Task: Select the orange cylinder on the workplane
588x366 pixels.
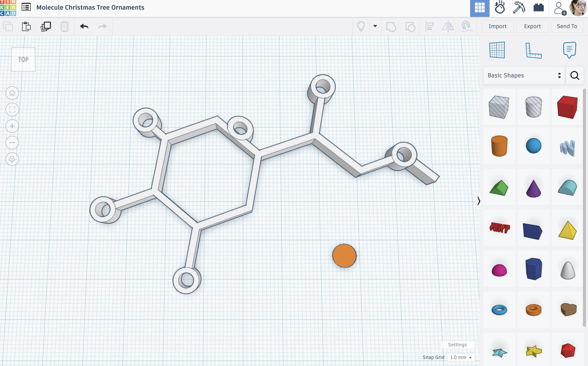Action: 344,256
